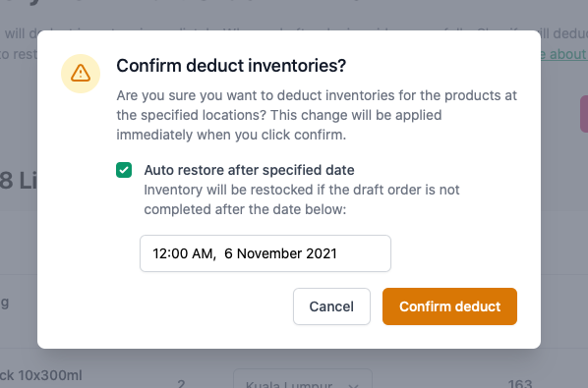
Task: Click the pale yellow circle behind warning icon
Action: click(81, 74)
